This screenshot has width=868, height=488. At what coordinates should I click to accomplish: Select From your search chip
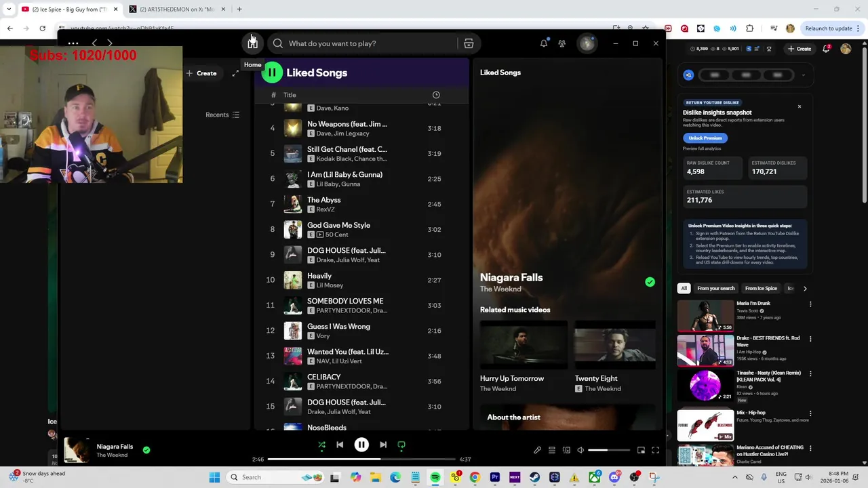(716, 288)
